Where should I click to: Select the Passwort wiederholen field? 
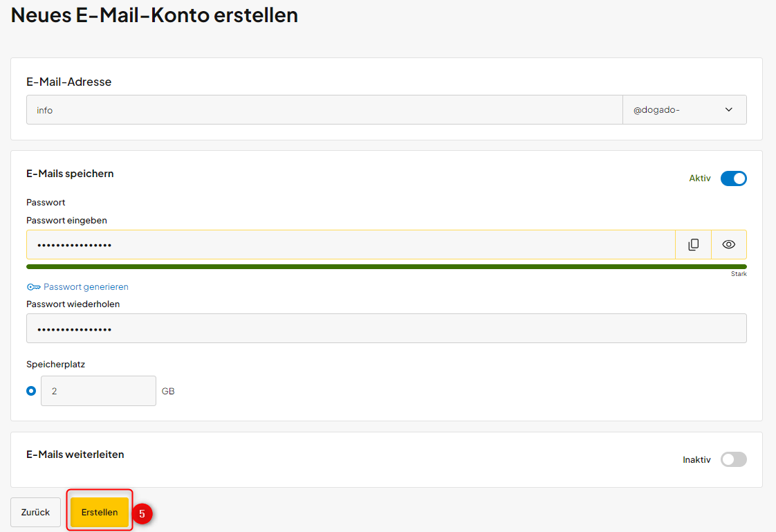387,328
